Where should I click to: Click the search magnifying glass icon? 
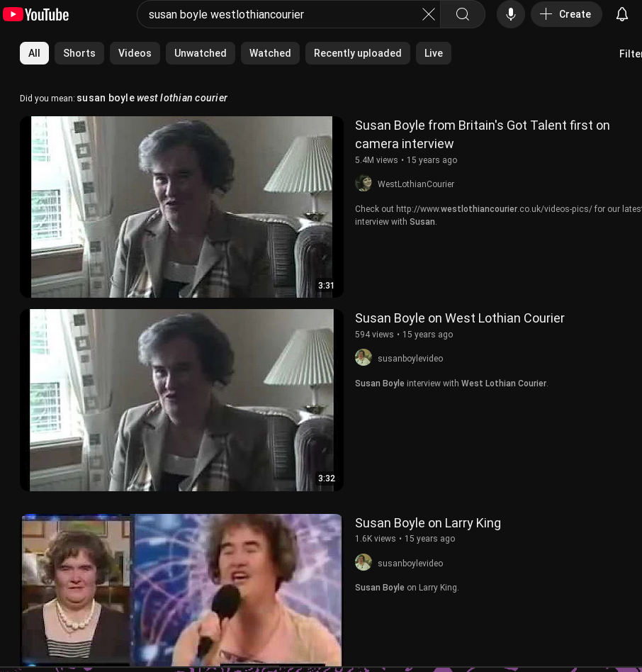[462, 14]
